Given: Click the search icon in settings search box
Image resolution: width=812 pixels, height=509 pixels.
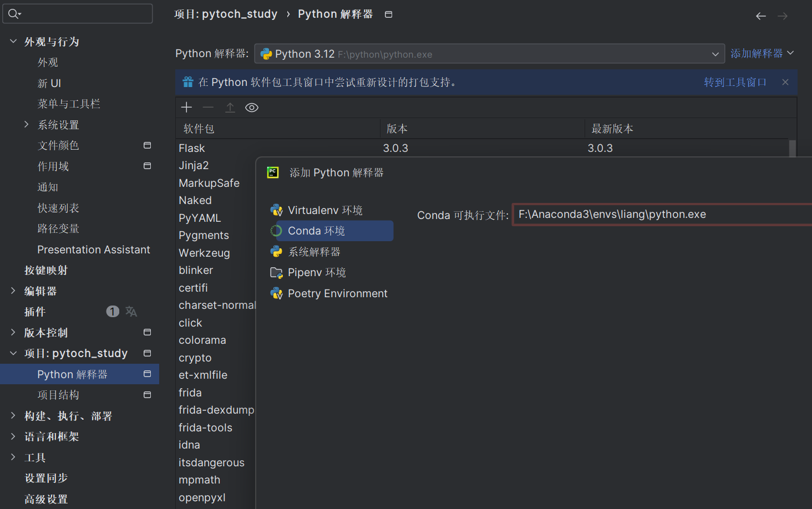Looking at the screenshot, I should click(x=14, y=14).
